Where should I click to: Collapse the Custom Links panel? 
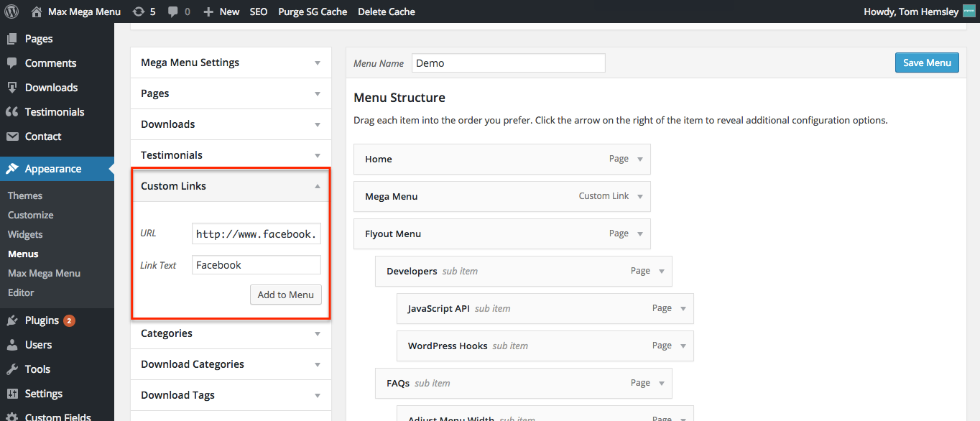point(317,186)
